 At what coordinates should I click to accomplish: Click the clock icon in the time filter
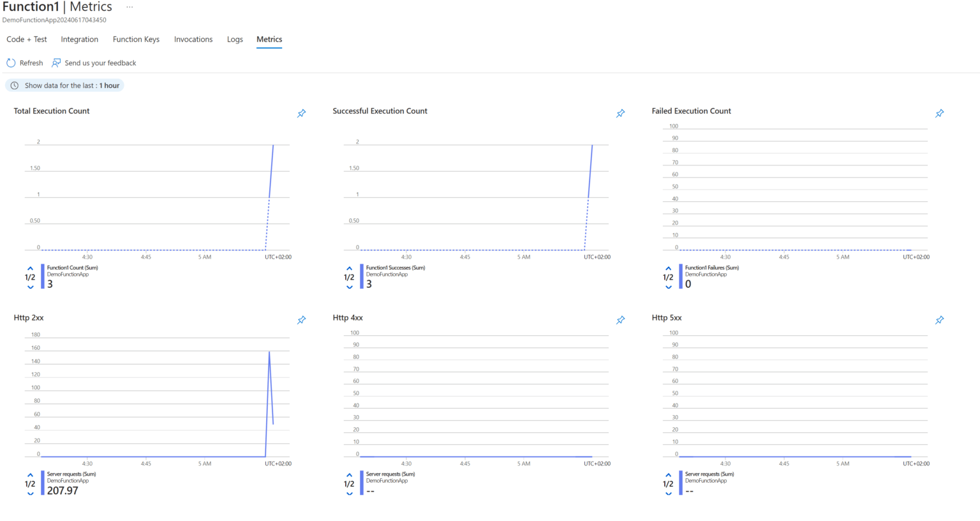pyautogui.click(x=13, y=85)
